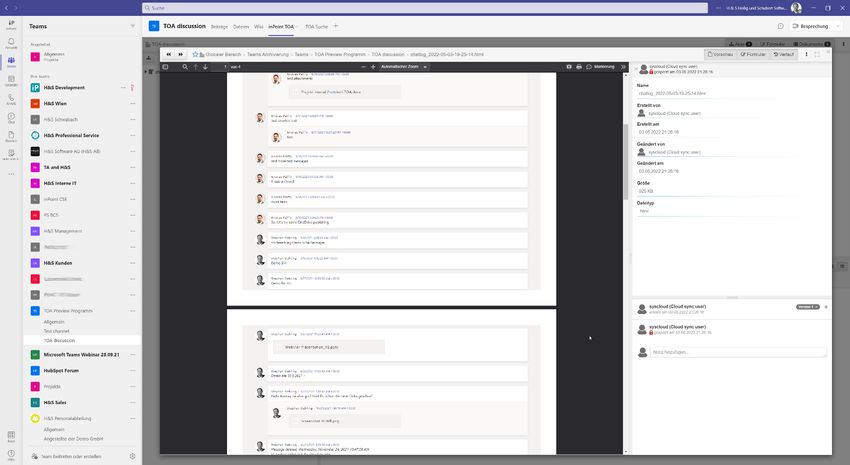Show the Verlauf view

(x=783, y=54)
